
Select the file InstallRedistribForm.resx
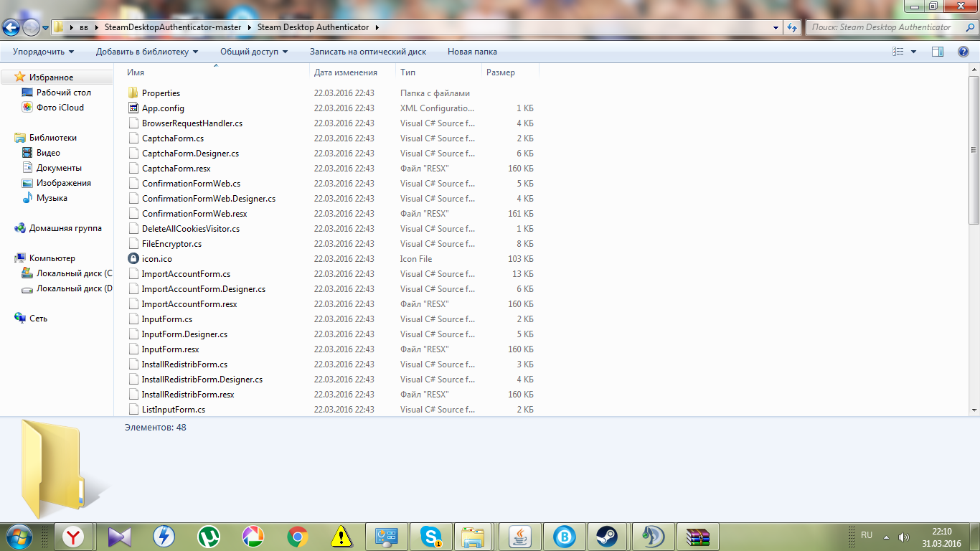pos(188,395)
